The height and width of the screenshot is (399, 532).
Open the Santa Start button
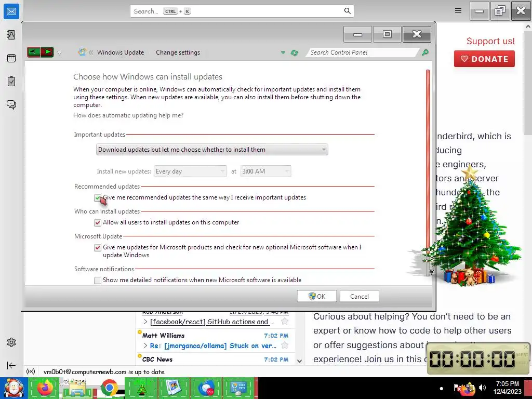(x=14, y=388)
